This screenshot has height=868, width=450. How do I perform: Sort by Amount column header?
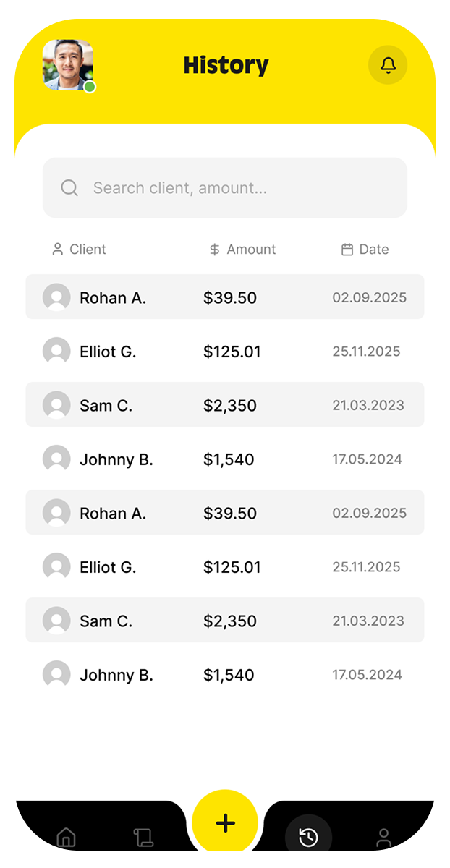242,250
